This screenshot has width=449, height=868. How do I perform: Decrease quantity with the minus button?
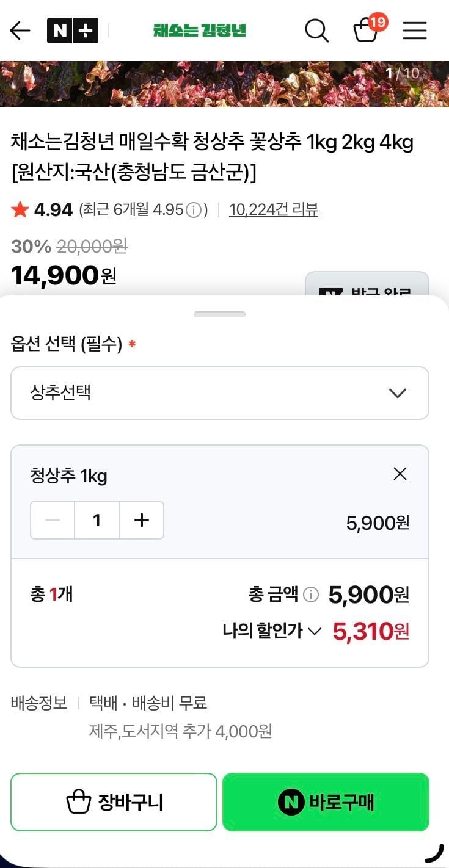53,520
